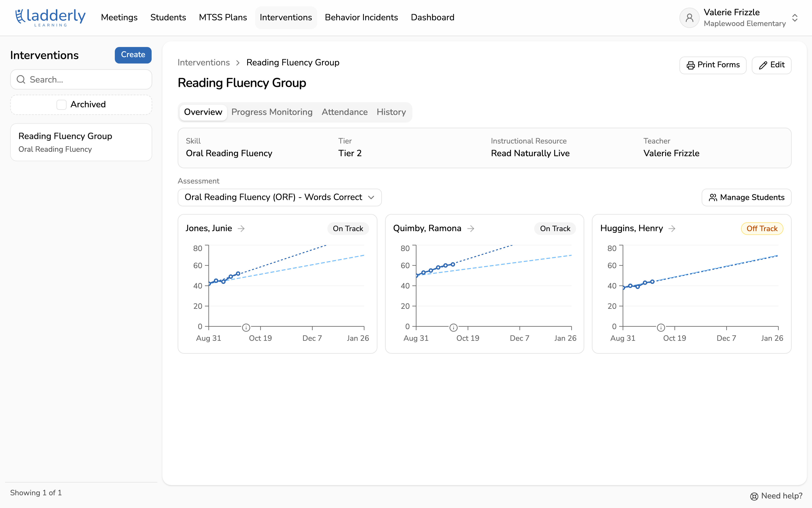Click the arrow next to Jones, Junie

pos(241,228)
